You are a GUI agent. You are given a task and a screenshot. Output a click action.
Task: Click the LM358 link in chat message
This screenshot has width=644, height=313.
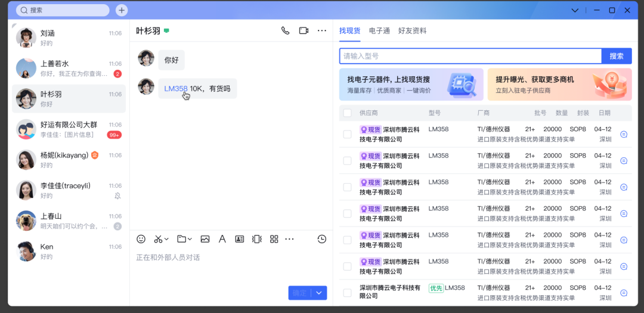(x=176, y=88)
